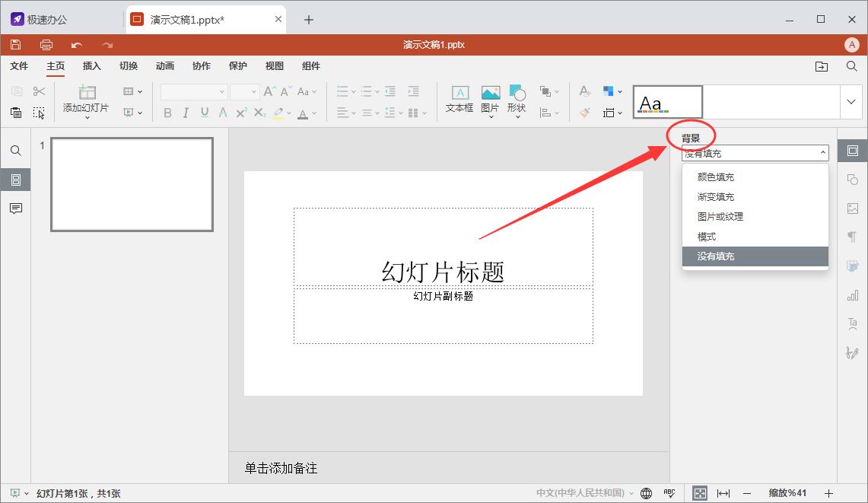Open shape settings icon in right sidebar

(x=853, y=180)
